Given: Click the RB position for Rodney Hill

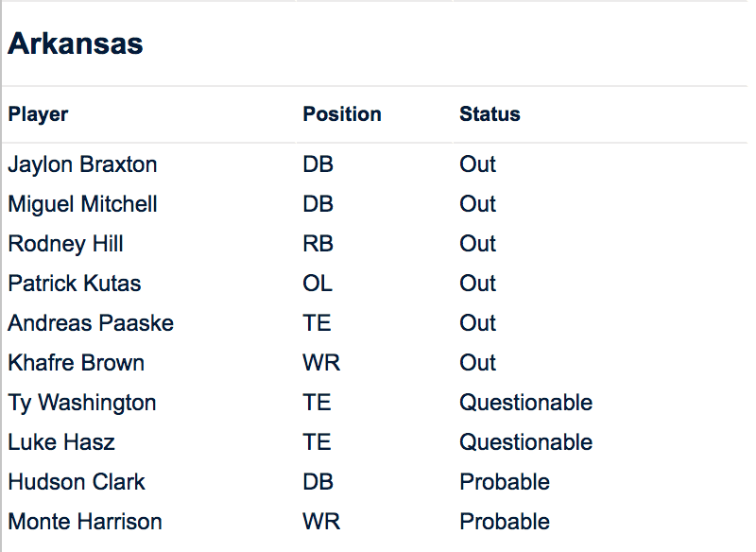Looking at the screenshot, I should point(318,244).
